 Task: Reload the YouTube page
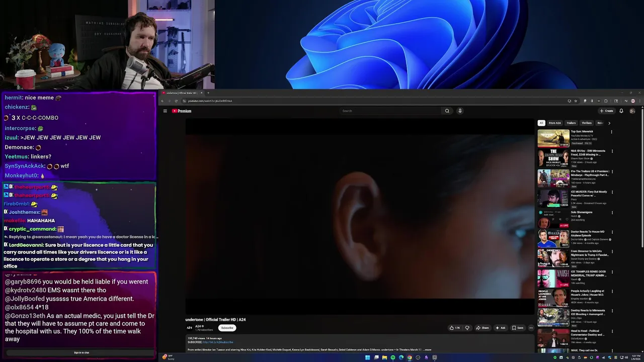(176, 101)
